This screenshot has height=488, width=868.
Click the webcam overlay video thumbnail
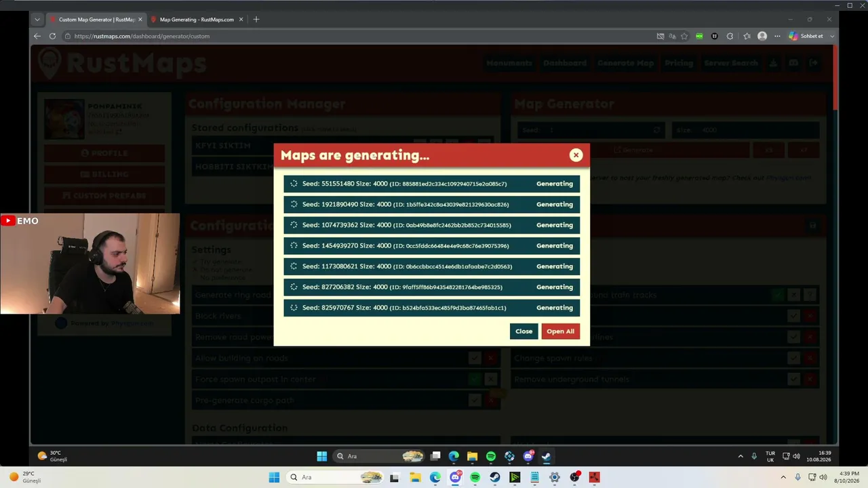(90, 264)
